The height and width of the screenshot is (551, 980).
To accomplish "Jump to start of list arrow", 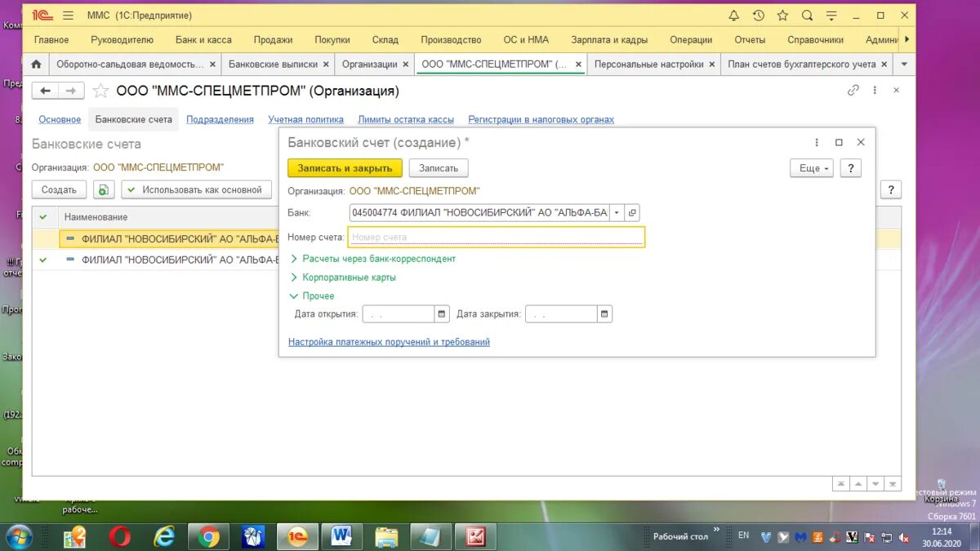I will (841, 483).
